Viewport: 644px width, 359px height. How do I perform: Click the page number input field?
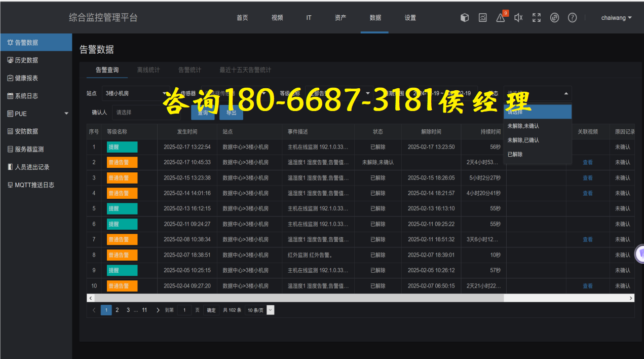184,310
